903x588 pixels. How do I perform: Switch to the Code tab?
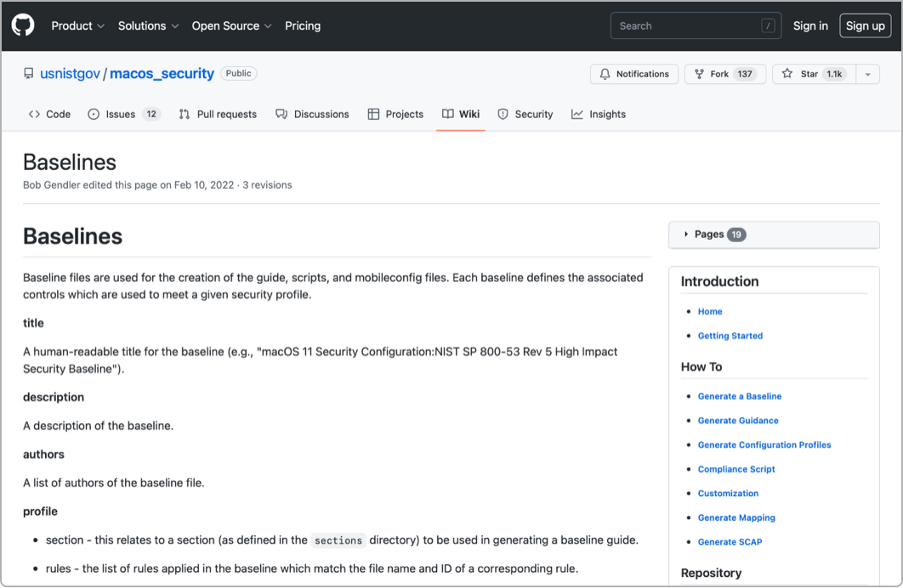[x=49, y=114]
